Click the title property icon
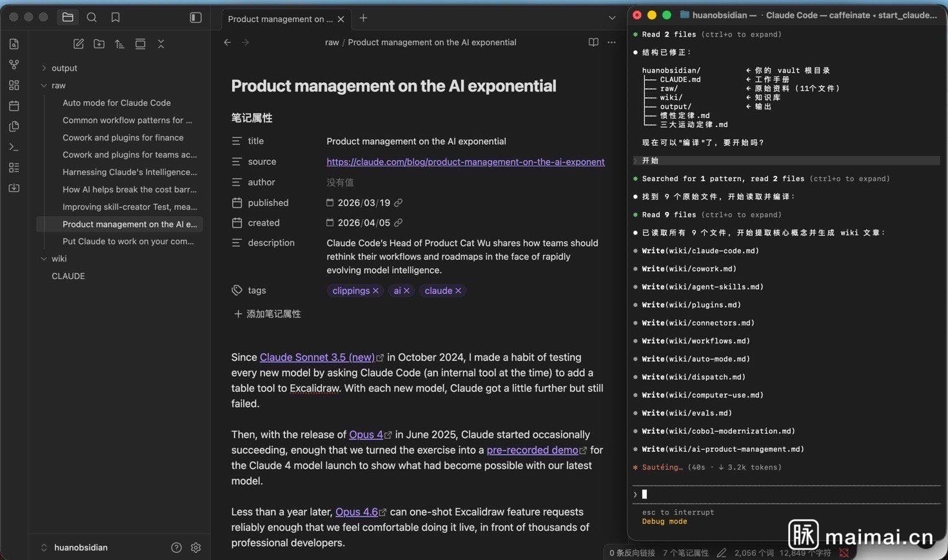 [237, 141]
